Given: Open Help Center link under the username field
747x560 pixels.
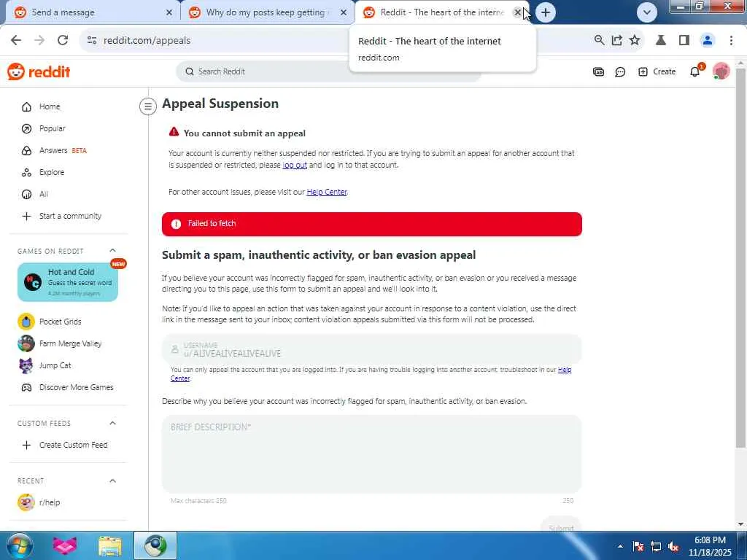Looking at the screenshot, I should click(565, 370).
